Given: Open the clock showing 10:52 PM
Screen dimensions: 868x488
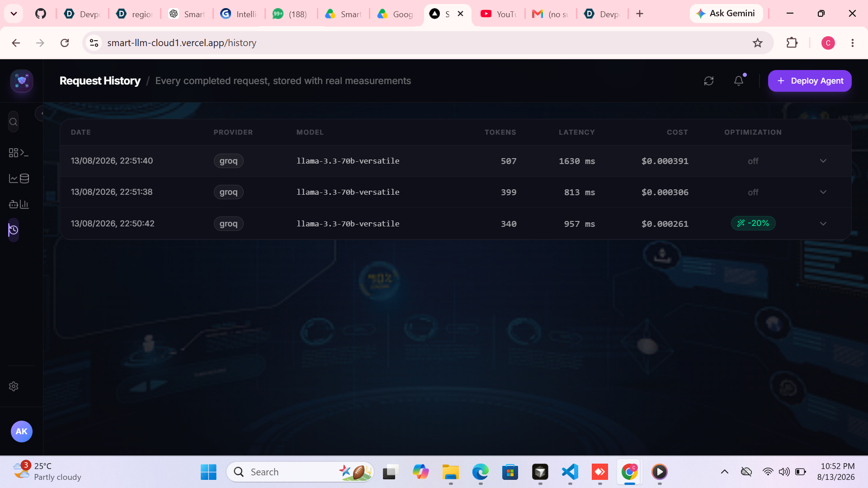Looking at the screenshot, I should tap(836, 472).
